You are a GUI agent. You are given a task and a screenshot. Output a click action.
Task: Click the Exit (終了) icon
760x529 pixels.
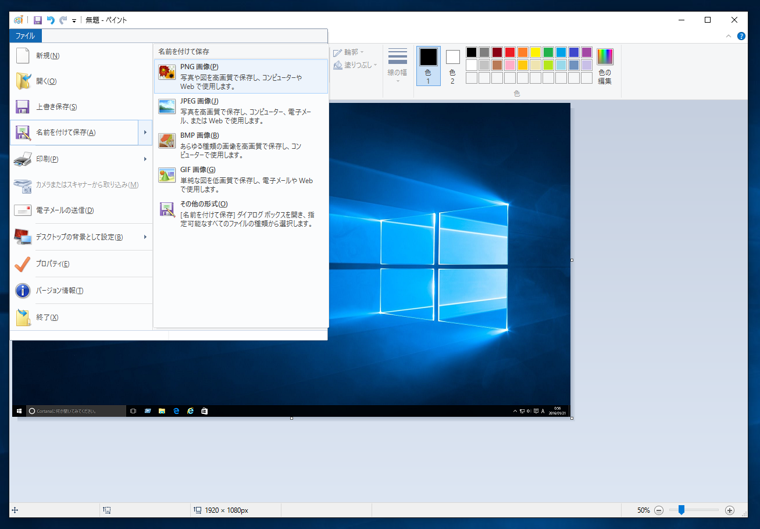coord(23,317)
